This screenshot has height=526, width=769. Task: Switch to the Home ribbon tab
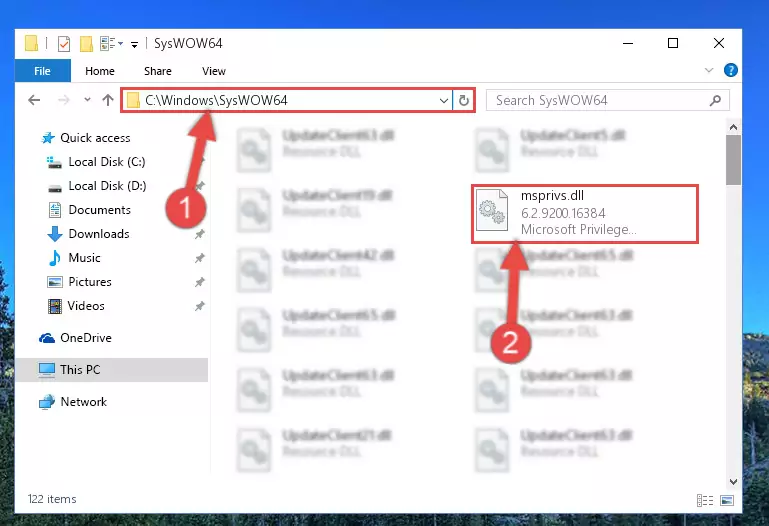(100, 71)
